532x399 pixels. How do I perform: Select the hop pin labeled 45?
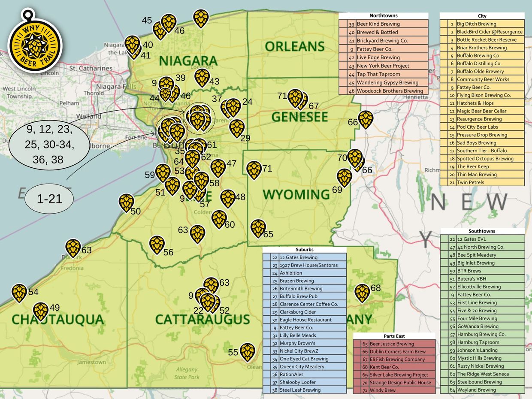pyautogui.click(x=160, y=30)
